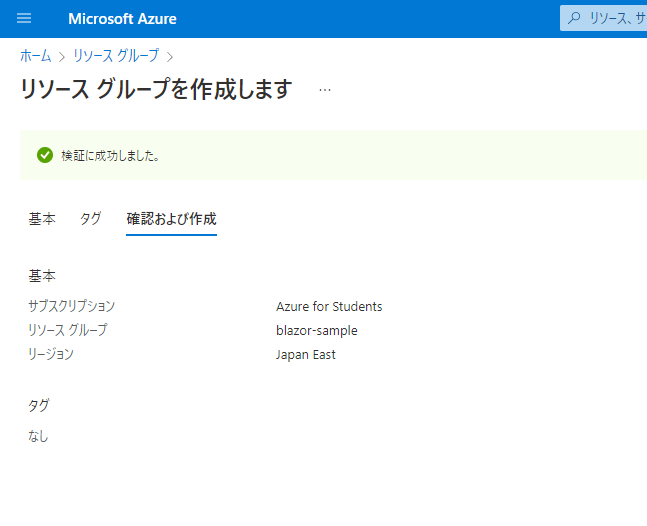Click the なし tags value
Screen dimensions: 647x526
[38, 436]
